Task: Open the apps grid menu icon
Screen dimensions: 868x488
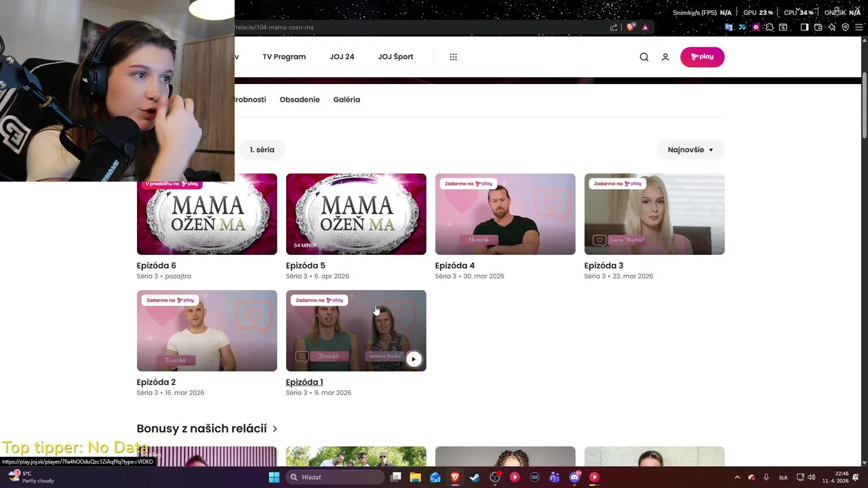Action: [453, 57]
